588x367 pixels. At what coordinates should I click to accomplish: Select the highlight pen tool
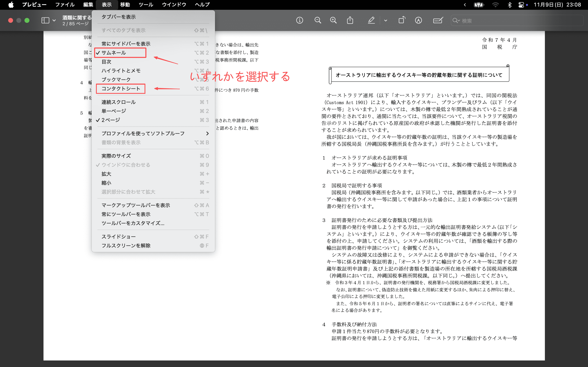pyautogui.click(x=371, y=20)
